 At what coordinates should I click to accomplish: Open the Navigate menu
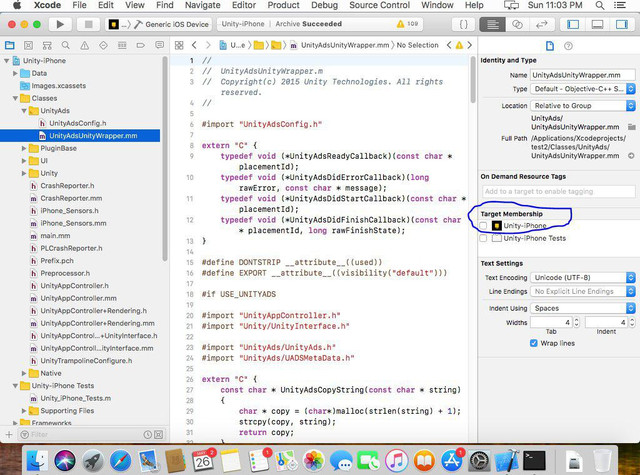coord(202,5)
